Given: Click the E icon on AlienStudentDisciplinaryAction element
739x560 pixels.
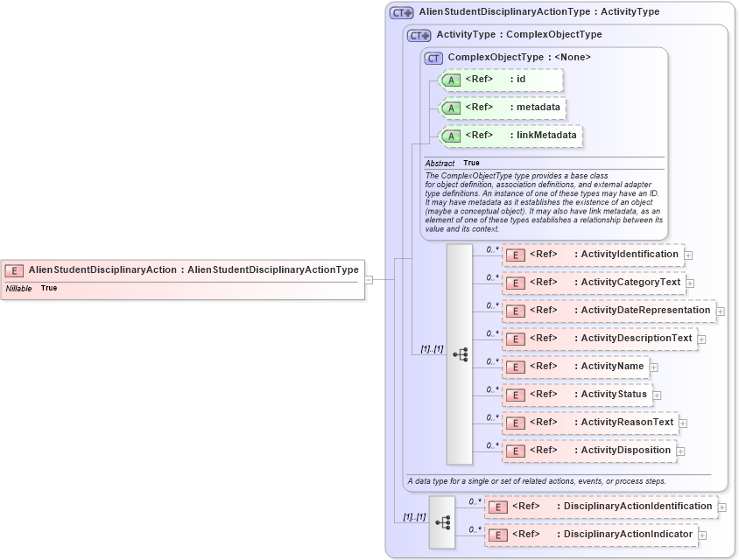Looking at the screenshot, I should [x=14, y=269].
